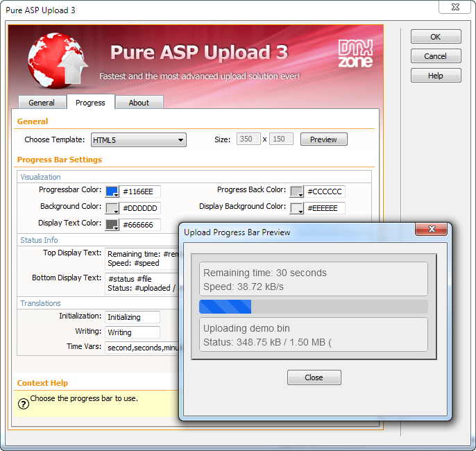Click the Initialization translation field

coord(133,317)
